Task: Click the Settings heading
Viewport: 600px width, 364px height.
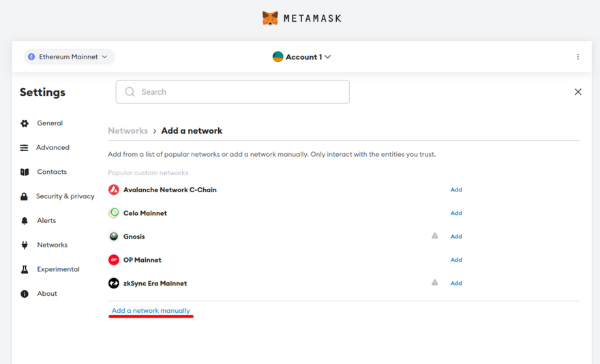Action: point(42,92)
